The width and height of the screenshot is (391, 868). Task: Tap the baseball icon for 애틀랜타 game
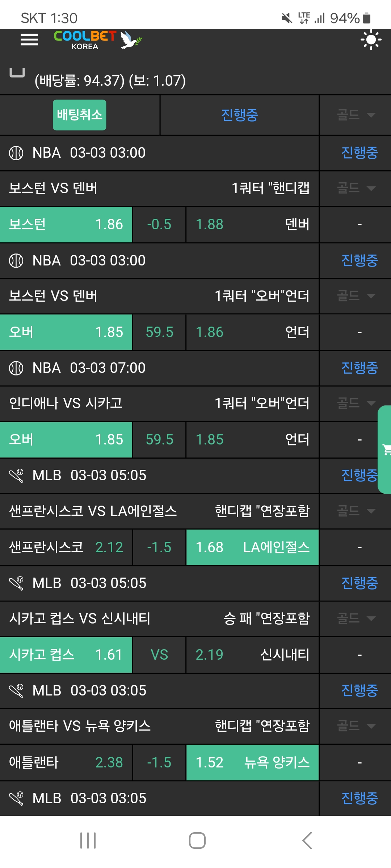pyautogui.click(x=16, y=691)
